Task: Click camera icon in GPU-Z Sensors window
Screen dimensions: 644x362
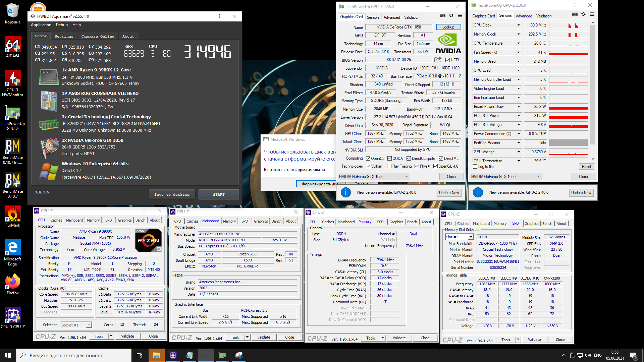Action: point(575,14)
